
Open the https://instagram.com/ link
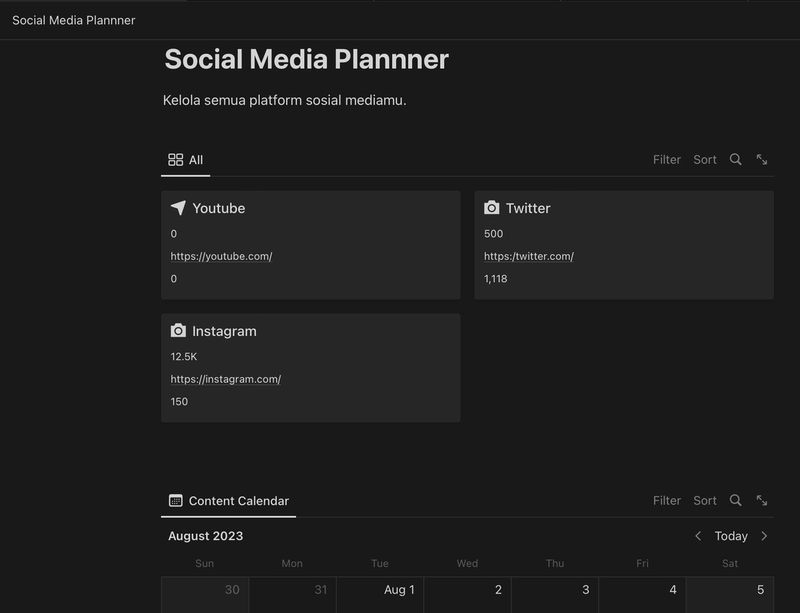226,379
